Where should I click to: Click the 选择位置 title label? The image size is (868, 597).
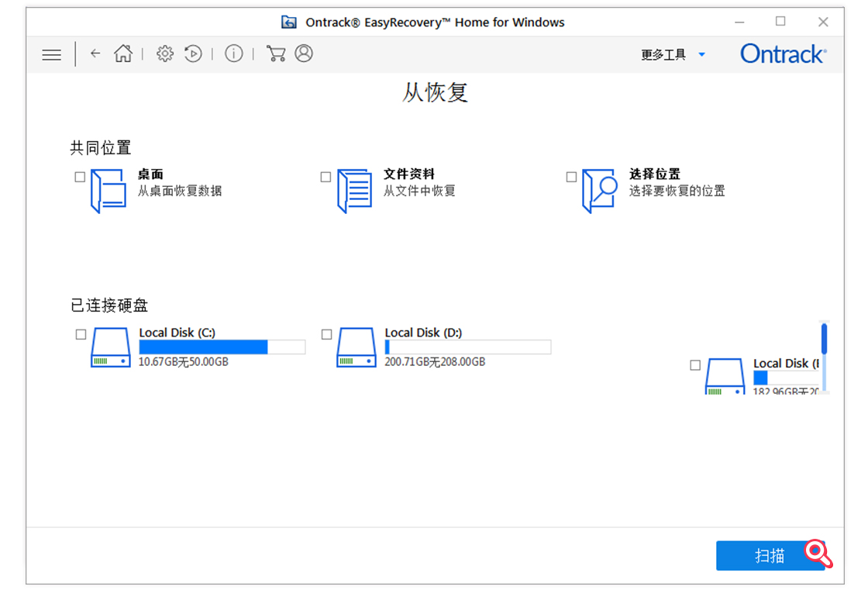tap(655, 174)
